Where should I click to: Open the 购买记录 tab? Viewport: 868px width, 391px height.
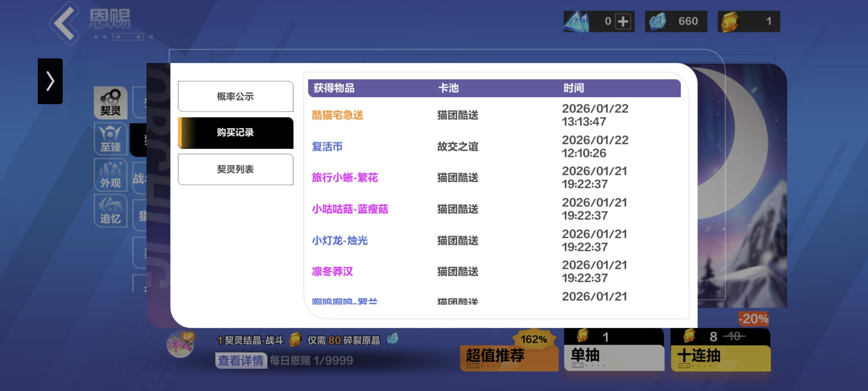coord(235,133)
